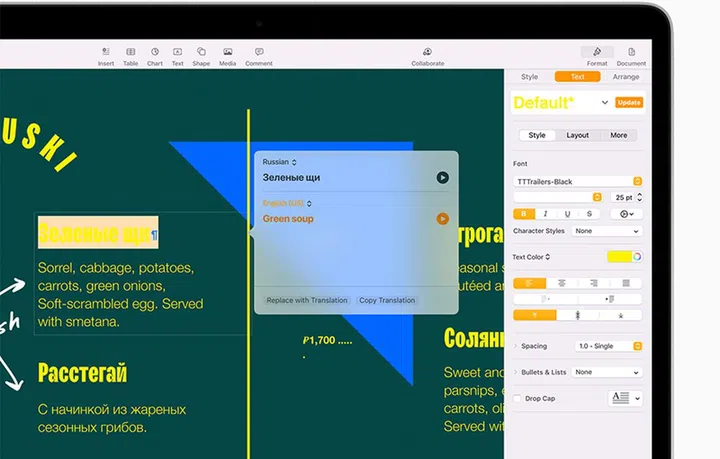Click the Replace with Translation button
Screen dimensions: 720x459
click(306, 300)
